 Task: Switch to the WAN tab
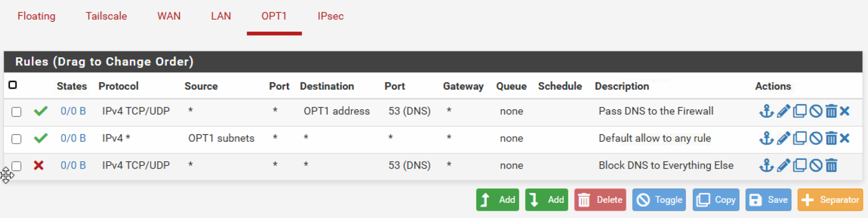pyautogui.click(x=169, y=16)
